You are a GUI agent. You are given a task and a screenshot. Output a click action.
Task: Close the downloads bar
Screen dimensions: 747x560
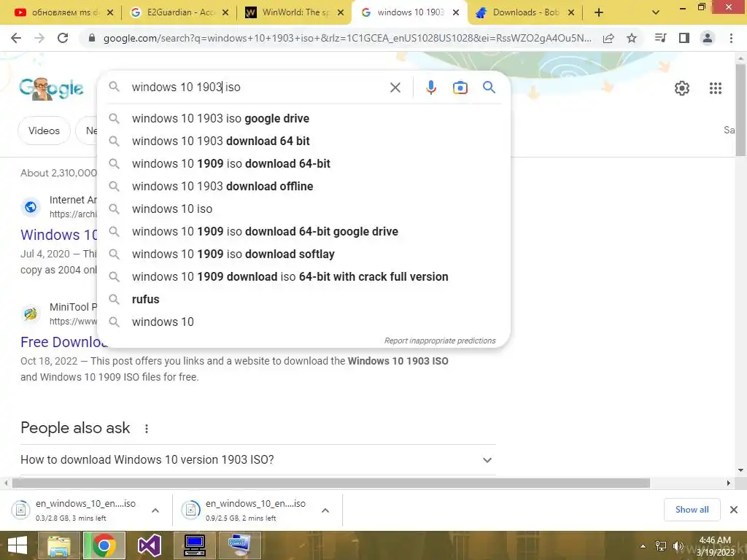[x=734, y=510]
